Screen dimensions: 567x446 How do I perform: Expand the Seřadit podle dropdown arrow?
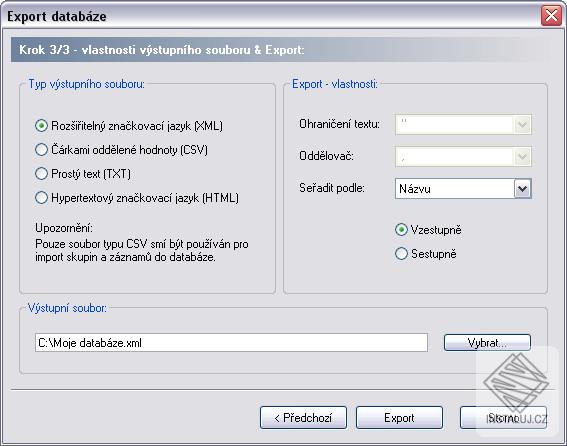click(523, 188)
